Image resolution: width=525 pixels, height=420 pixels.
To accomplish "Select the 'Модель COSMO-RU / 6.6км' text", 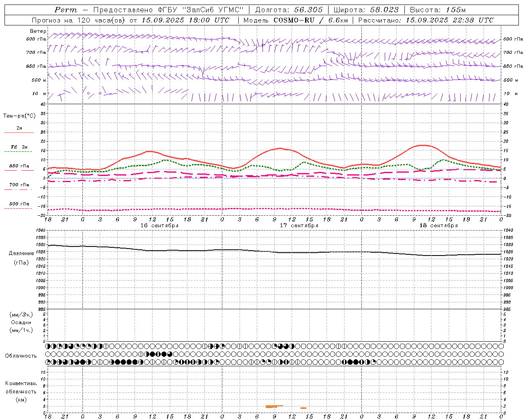I will 295,20.
